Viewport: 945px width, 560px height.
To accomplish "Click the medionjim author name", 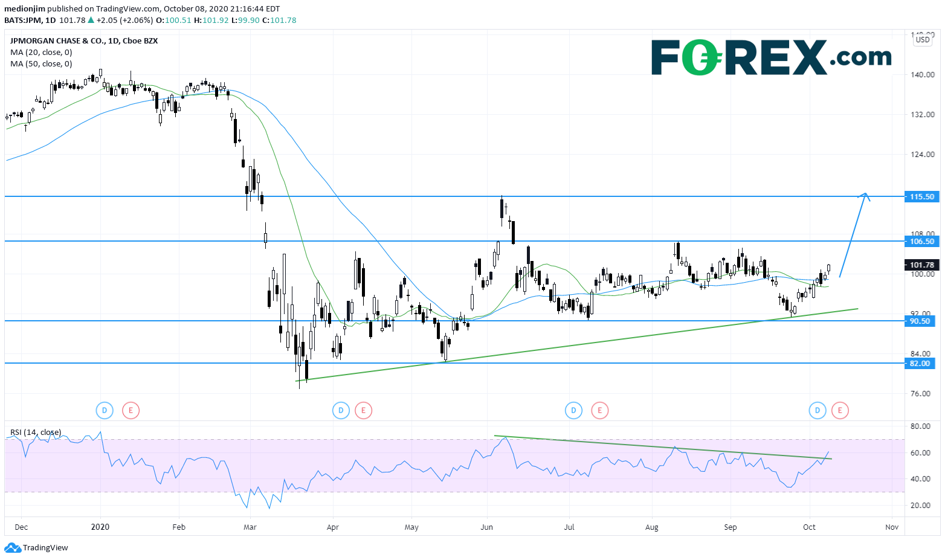I will [x=25, y=8].
